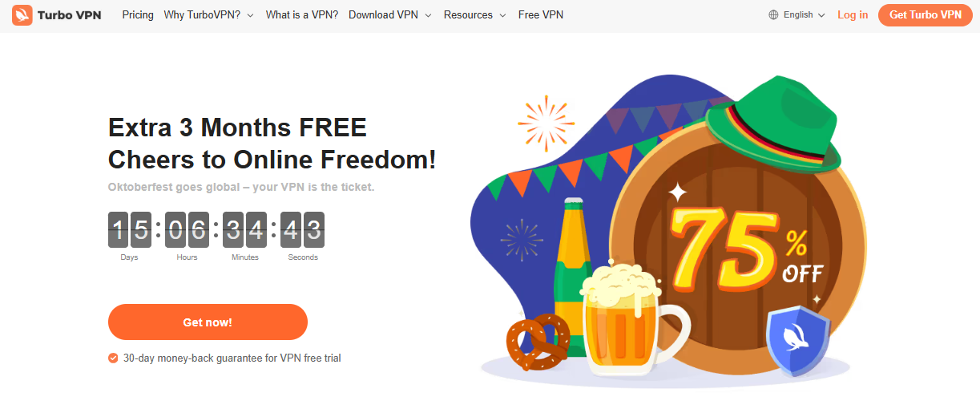Screen dimensions: 980x413
Task: Open the Free VPN menu item
Action: [541, 15]
